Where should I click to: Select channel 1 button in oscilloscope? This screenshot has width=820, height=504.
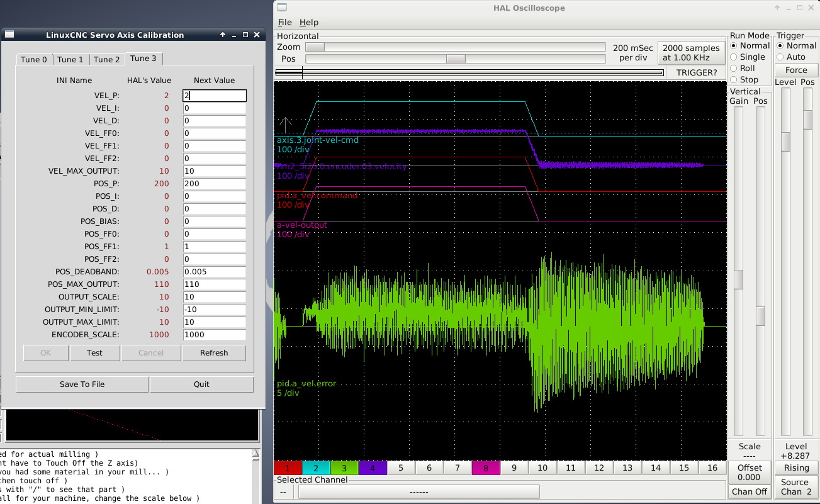click(288, 468)
